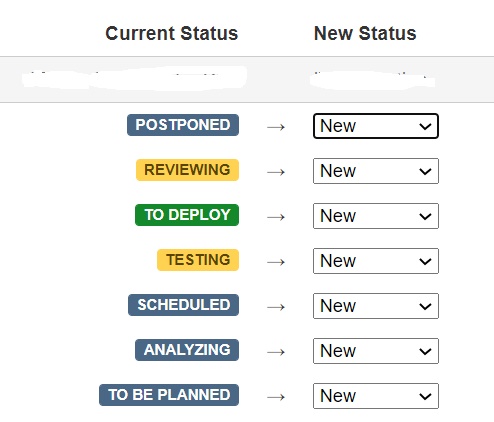
Task: Click the yellow TESTING status badge
Action: pyautogui.click(x=198, y=260)
